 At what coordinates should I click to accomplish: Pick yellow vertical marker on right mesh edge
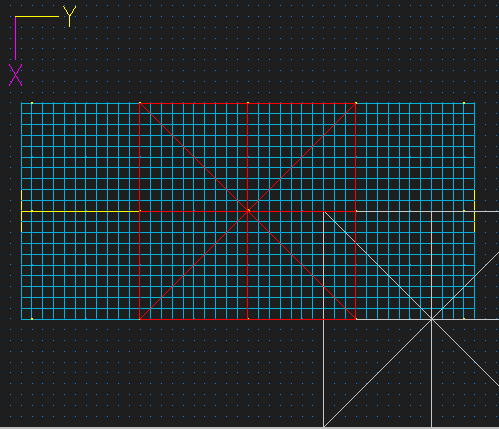pyautogui.click(x=474, y=211)
